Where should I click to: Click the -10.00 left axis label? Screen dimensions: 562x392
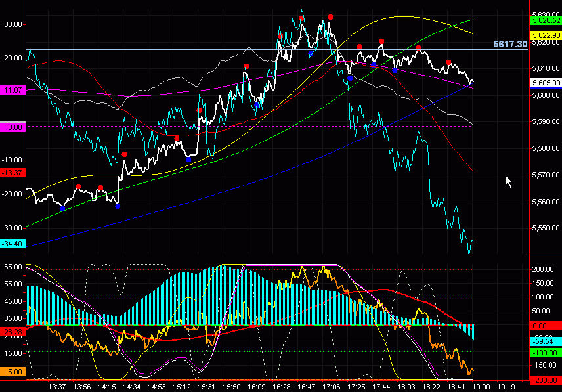click(x=12, y=160)
